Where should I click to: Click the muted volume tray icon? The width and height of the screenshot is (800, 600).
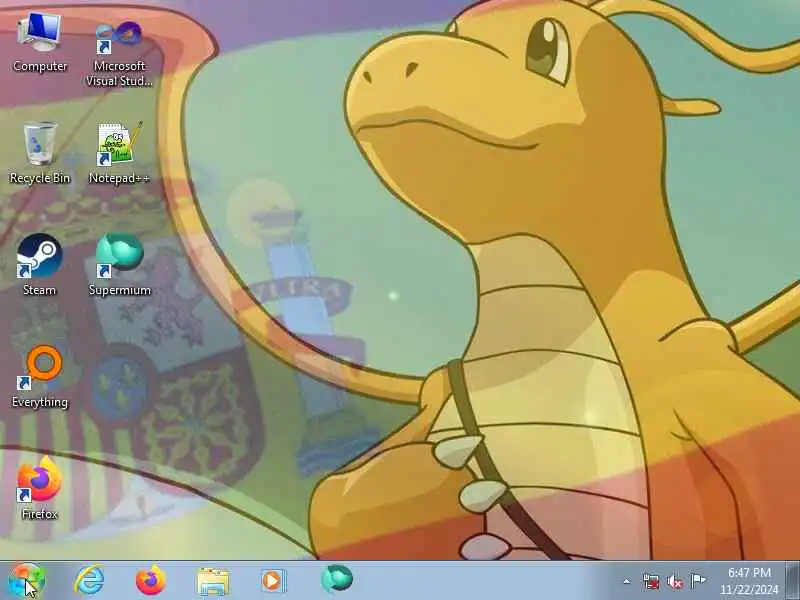coord(674,581)
